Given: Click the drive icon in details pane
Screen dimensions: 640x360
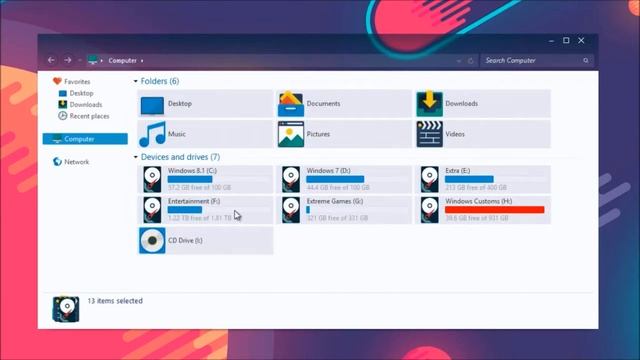Looking at the screenshot, I should [66, 309].
